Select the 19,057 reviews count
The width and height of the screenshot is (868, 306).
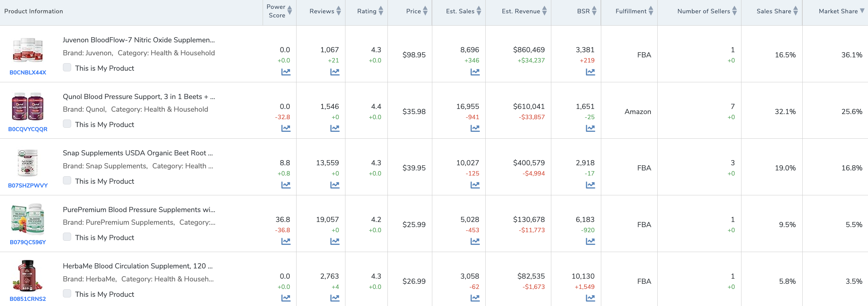tap(327, 220)
